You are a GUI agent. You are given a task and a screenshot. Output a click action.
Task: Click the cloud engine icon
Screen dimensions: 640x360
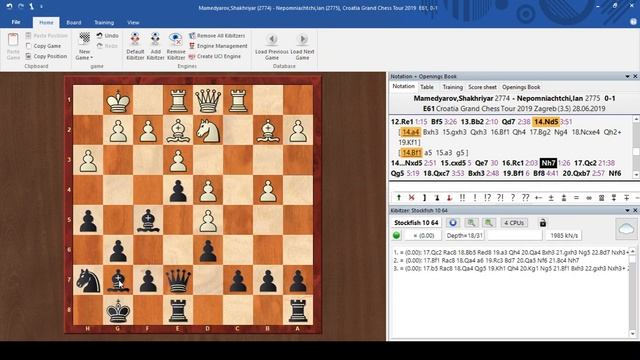(x=626, y=229)
